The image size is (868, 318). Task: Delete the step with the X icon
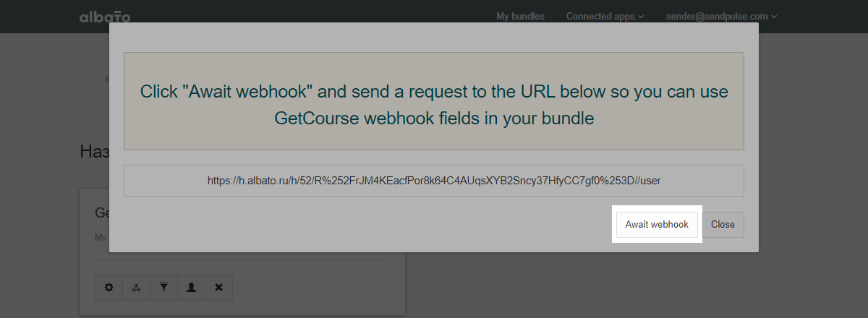[219, 287]
